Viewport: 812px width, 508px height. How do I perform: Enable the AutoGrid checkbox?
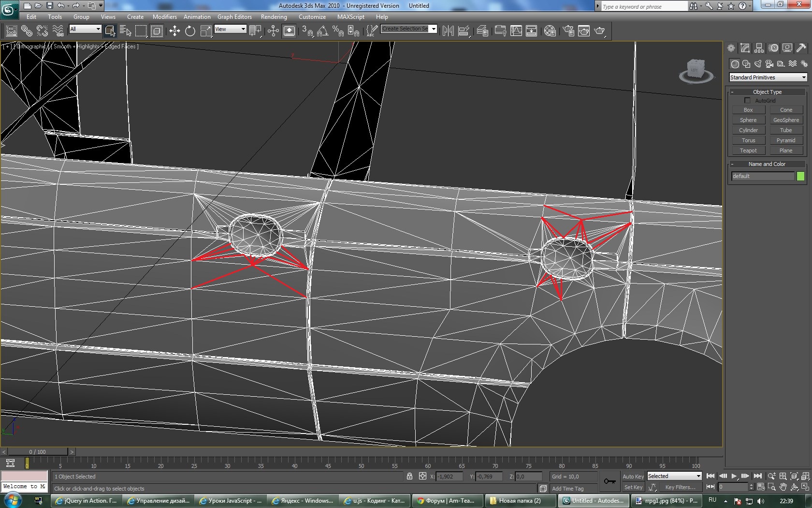tap(747, 101)
